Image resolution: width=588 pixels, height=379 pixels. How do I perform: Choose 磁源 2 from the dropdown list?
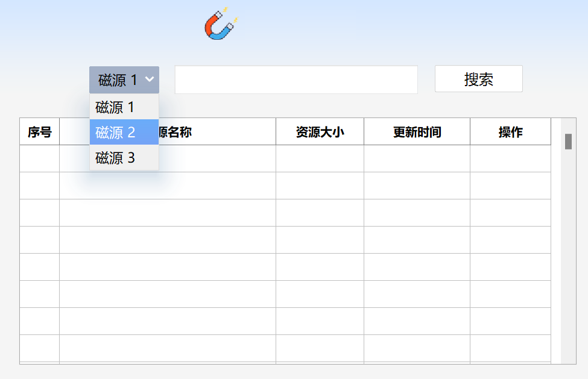[124, 132]
